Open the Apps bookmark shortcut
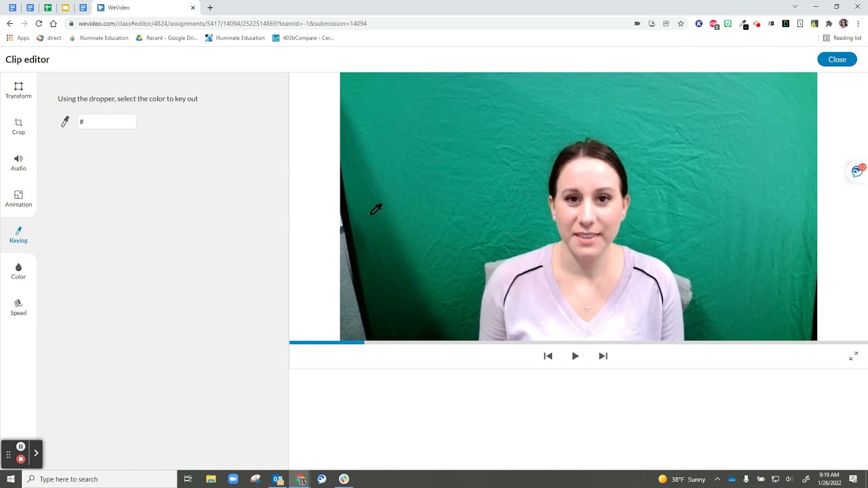 click(x=18, y=38)
